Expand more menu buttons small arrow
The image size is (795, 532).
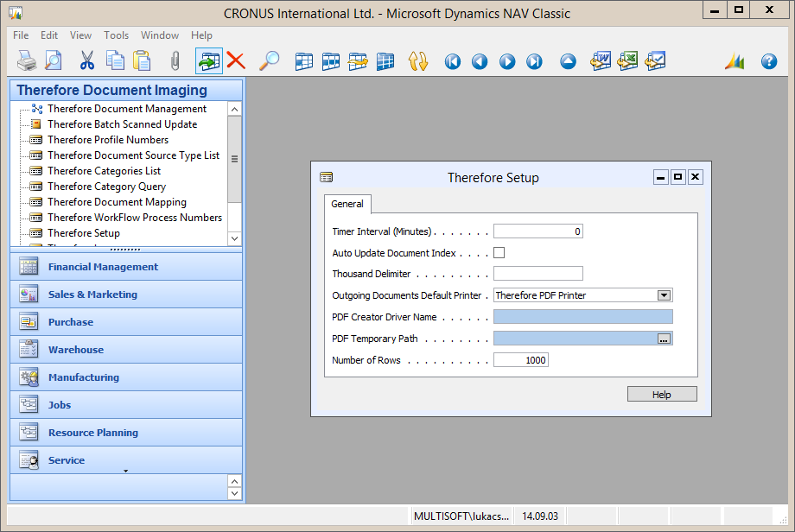(126, 472)
